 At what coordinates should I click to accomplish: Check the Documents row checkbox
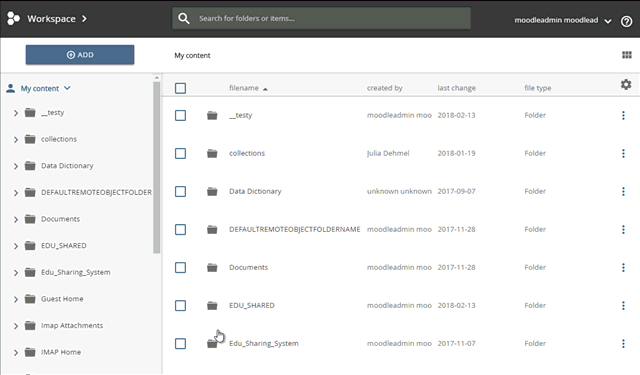(180, 268)
